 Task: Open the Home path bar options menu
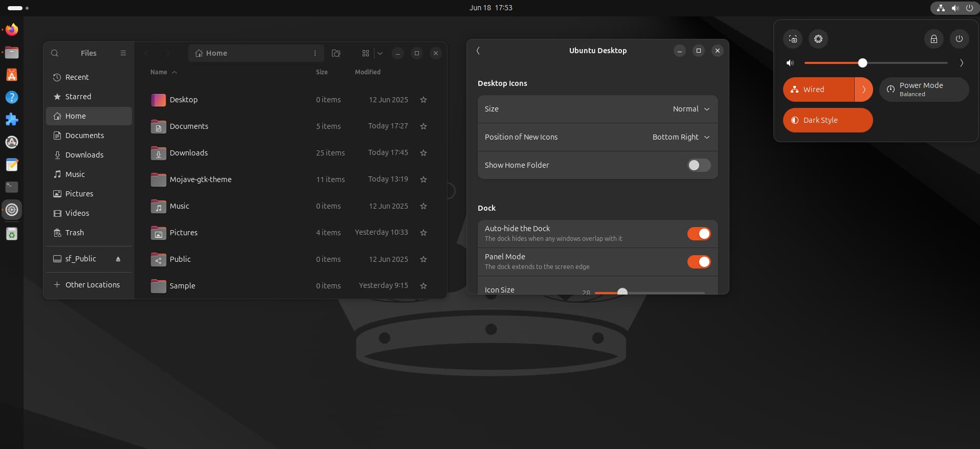click(315, 53)
